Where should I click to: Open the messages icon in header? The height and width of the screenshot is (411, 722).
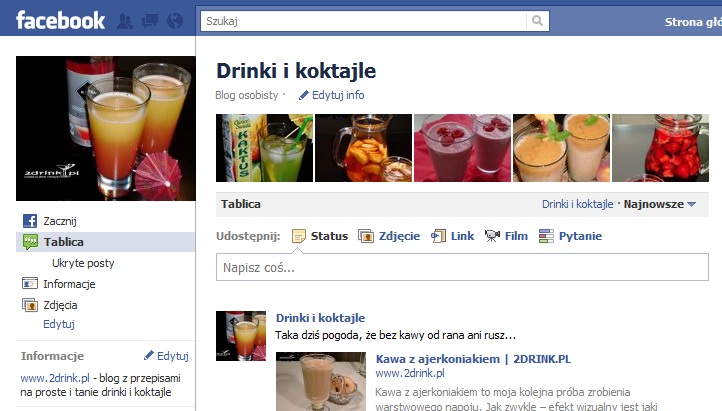(150, 21)
